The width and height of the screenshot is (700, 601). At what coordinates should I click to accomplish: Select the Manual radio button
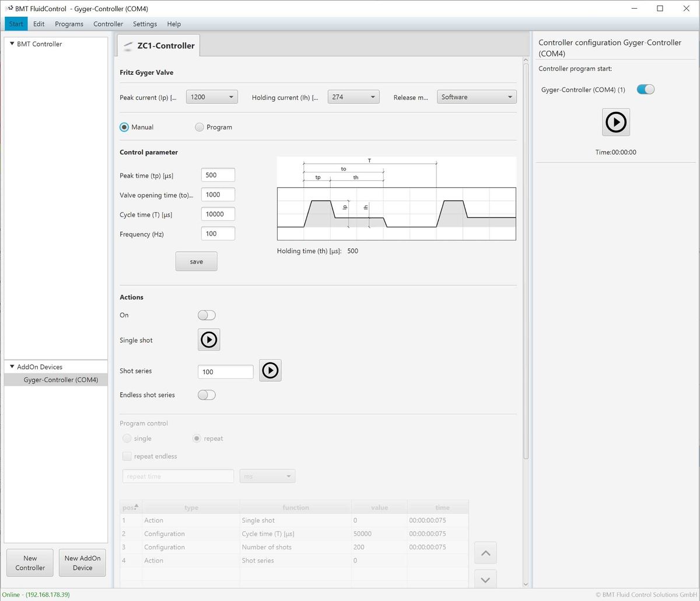[x=124, y=127]
